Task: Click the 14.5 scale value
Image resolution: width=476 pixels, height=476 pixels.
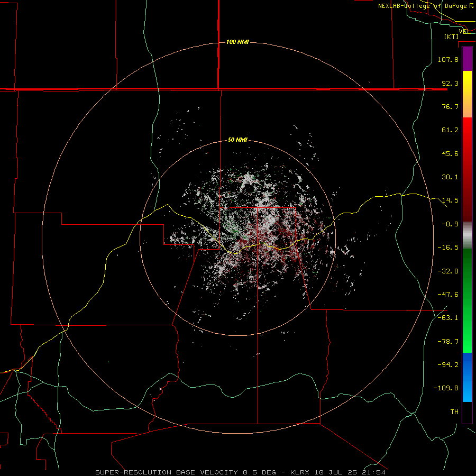Action: [450, 200]
